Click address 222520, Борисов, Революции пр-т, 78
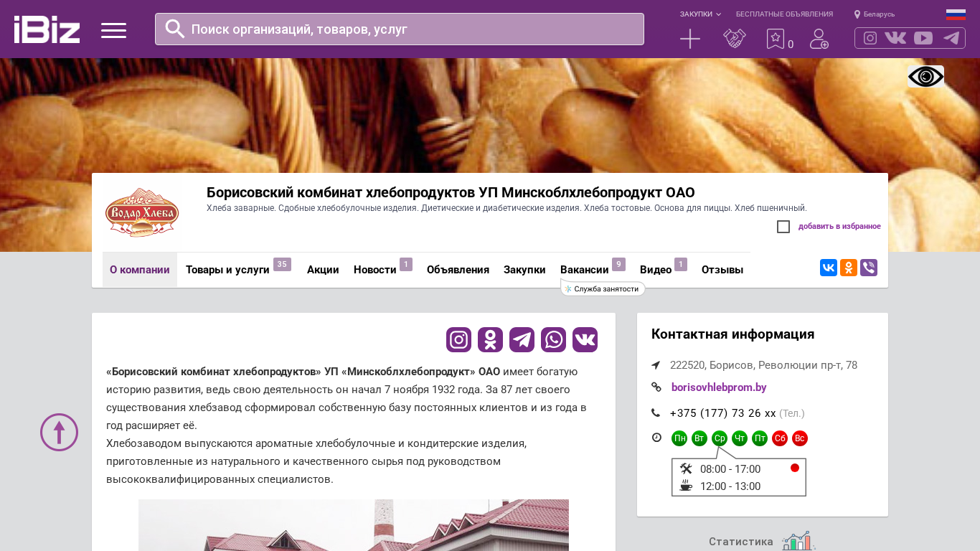Image resolution: width=980 pixels, height=551 pixels. tap(763, 365)
